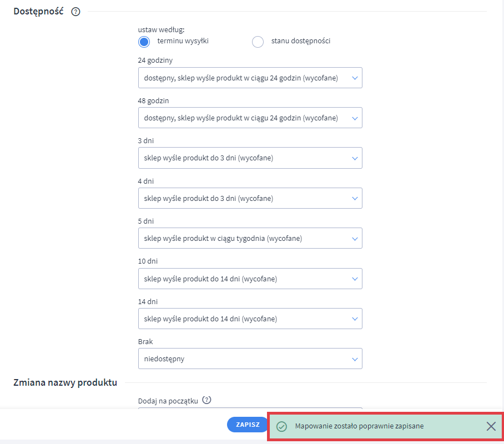
Task: Select the stanu dostępności radio option
Action: [258, 42]
